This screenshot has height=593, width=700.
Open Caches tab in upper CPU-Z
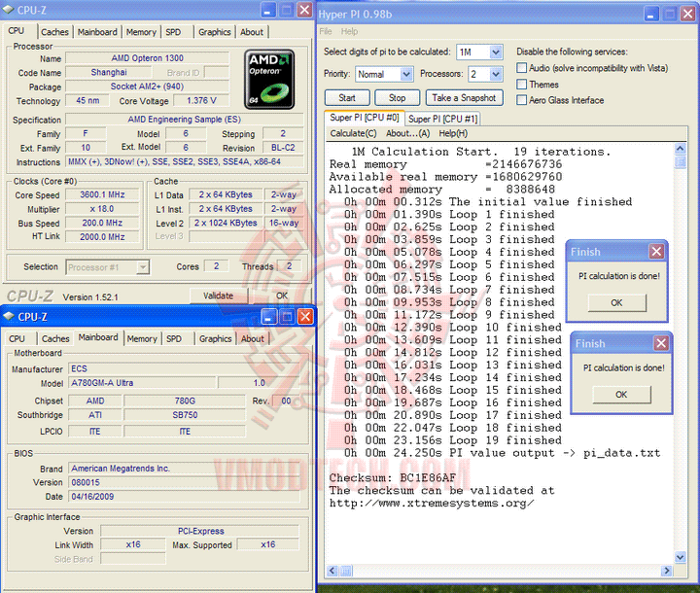tap(54, 32)
